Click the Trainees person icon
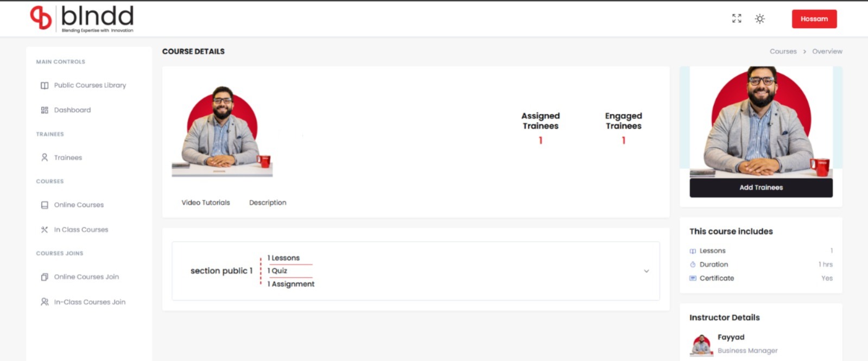The width and height of the screenshot is (868, 361). coord(45,157)
